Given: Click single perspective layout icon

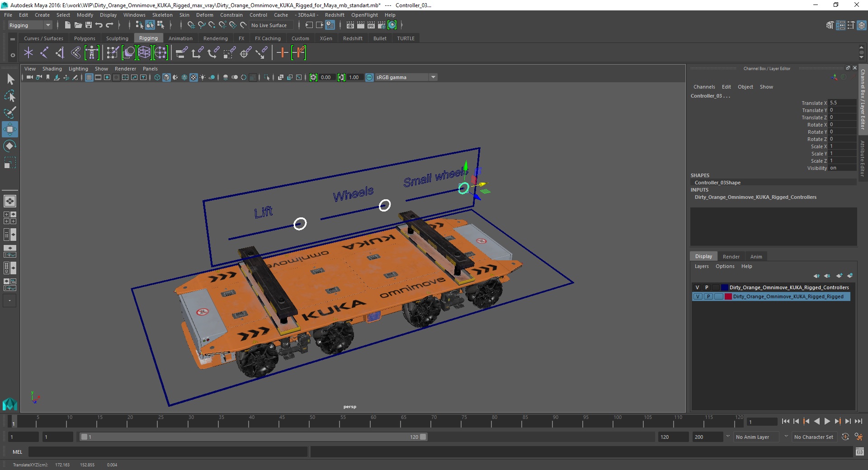Looking at the screenshot, I should pyautogui.click(x=9, y=201).
